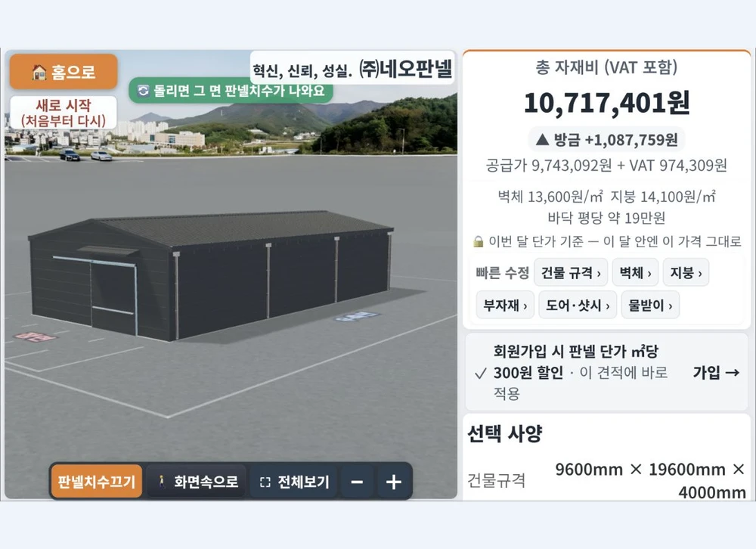The image size is (756, 549).
Task: Open 도어·샷시 quick edit chip
Action: point(578,305)
